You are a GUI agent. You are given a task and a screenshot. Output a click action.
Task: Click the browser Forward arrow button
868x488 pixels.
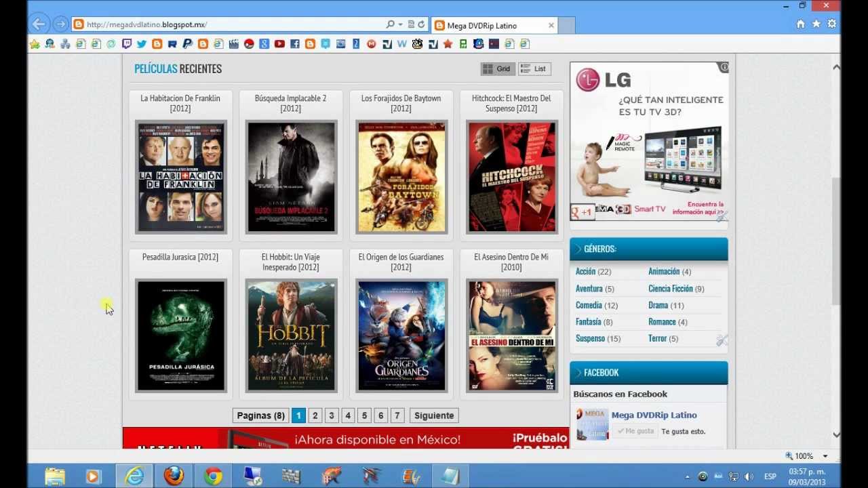(x=60, y=24)
